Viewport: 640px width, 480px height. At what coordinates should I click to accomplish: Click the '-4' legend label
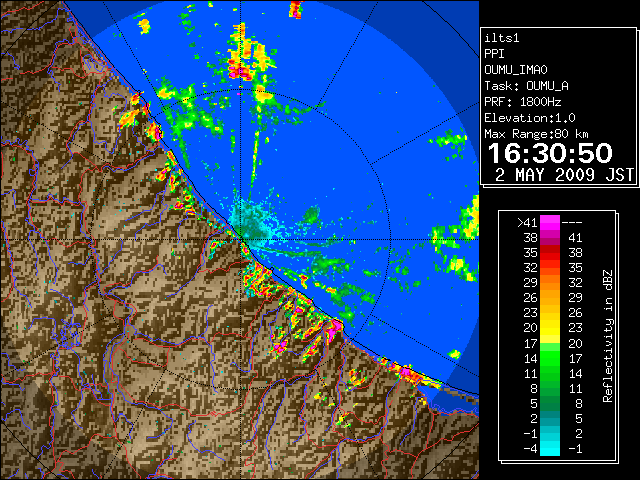(530, 448)
